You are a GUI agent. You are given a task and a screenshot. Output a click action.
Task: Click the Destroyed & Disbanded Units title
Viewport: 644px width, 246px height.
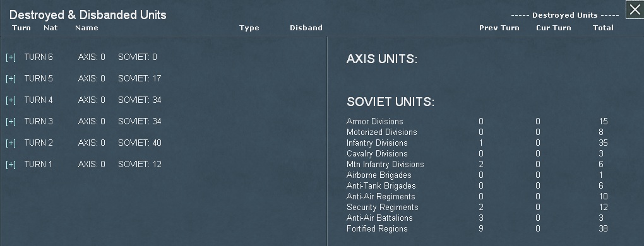(x=88, y=15)
